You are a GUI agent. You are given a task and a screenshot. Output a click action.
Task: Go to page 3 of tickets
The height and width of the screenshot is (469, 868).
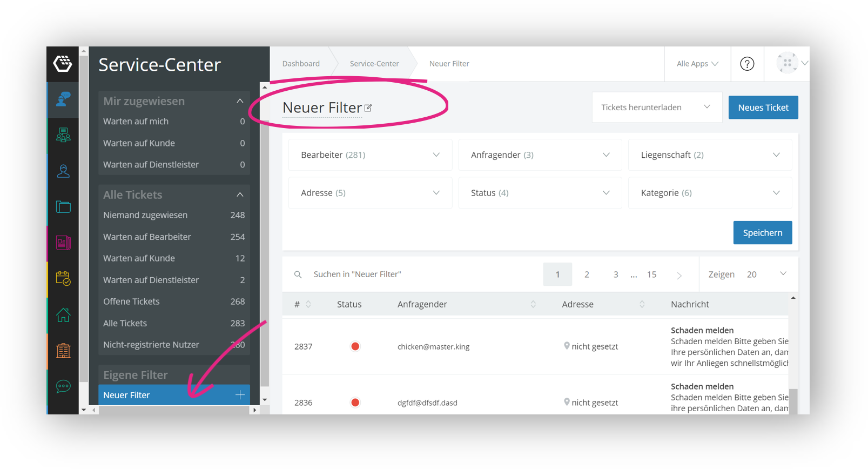point(616,274)
